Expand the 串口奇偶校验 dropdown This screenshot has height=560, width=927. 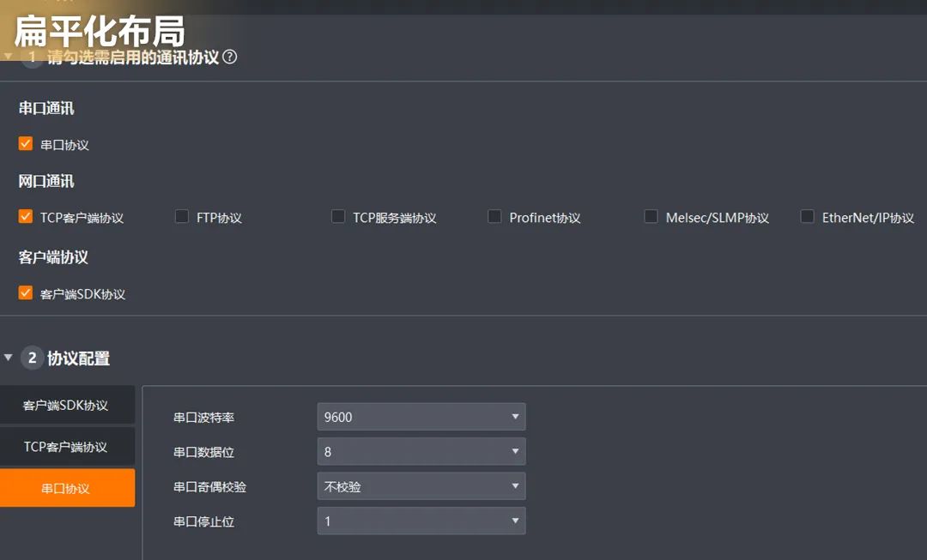(x=421, y=486)
